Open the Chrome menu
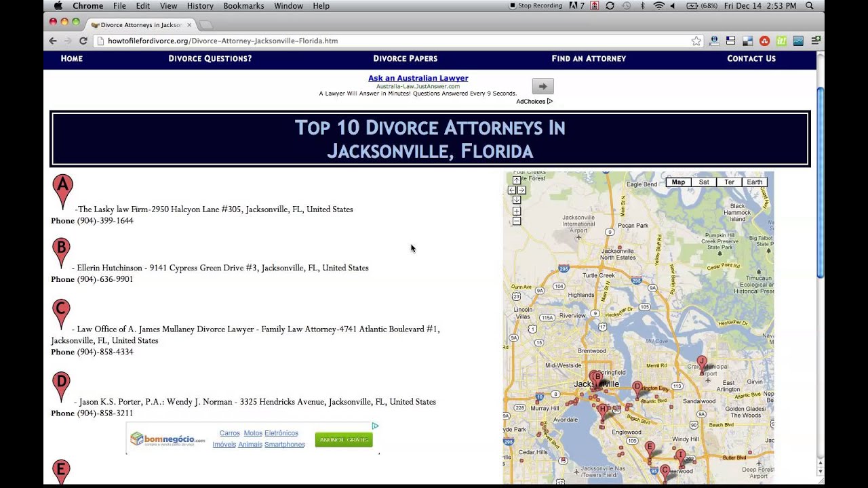This screenshot has height=488, width=868. (88, 5)
